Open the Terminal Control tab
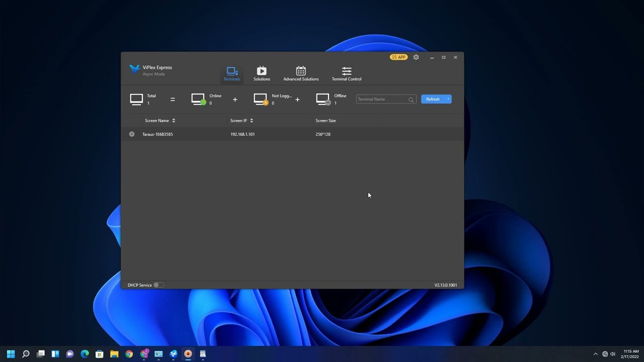644x362 pixels. (x=347, y=73)
